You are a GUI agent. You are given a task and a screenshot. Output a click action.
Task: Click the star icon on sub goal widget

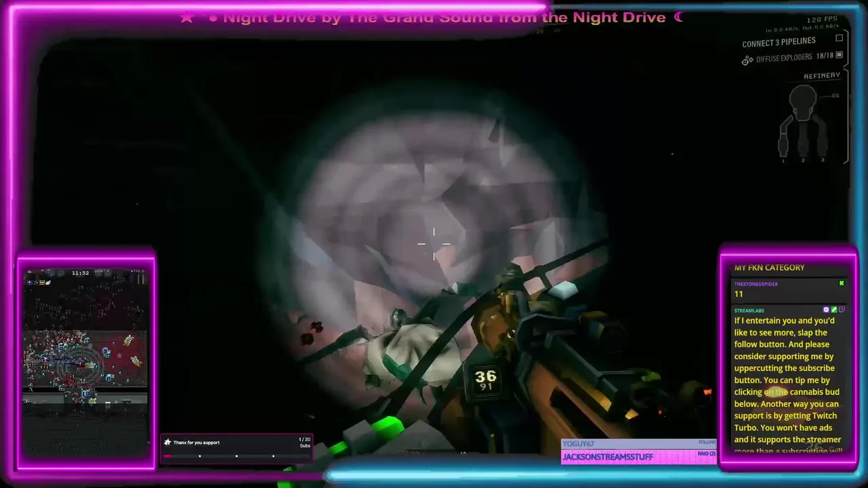[x=167, y=443]
